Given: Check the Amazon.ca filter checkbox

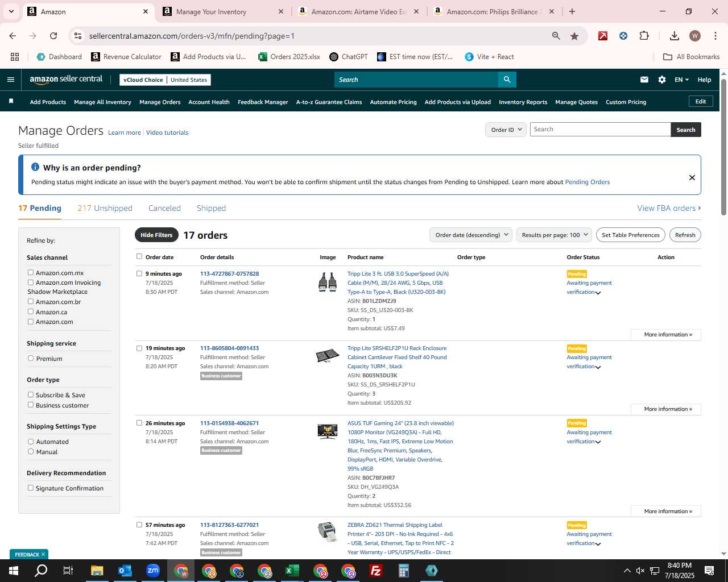Looking at the screenshot, I should (x=31, y=311).
